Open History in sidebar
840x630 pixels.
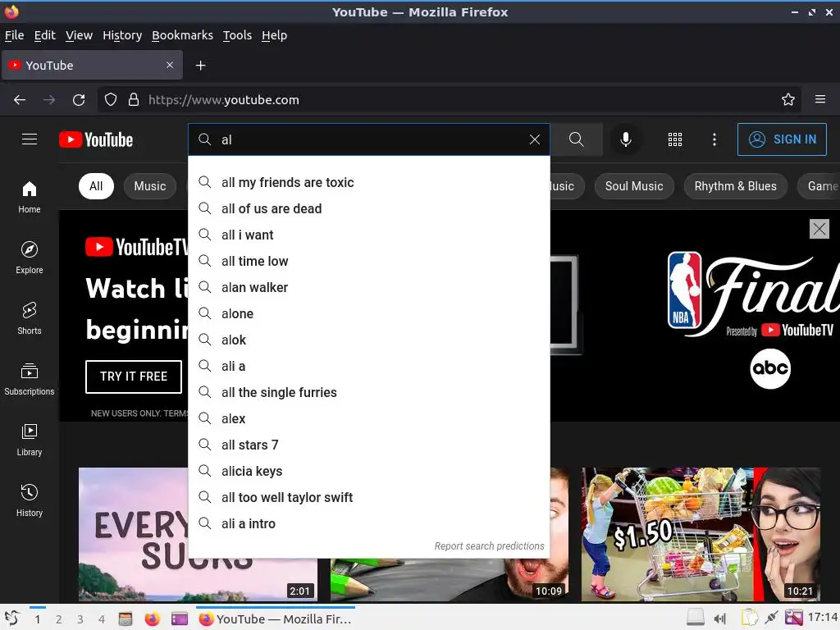point(30,500)
